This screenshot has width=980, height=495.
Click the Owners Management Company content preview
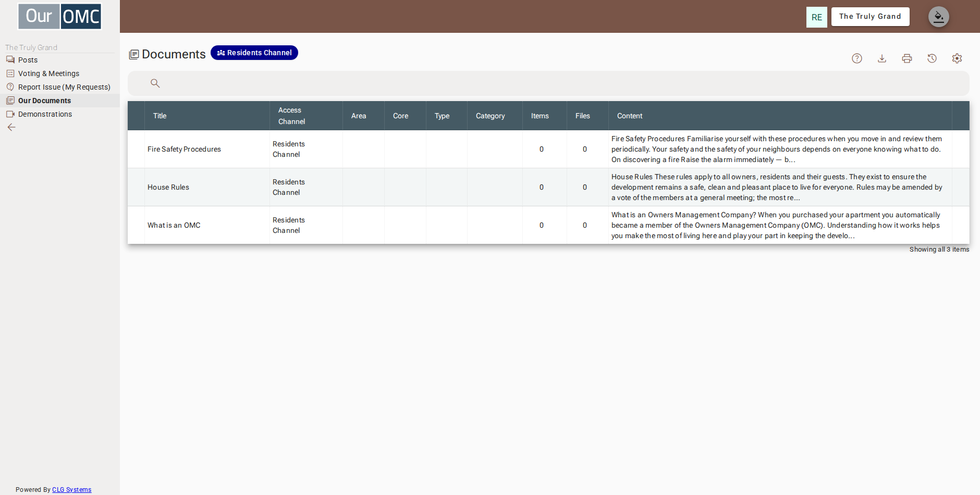pyautogui.click(x=776, y=225)
